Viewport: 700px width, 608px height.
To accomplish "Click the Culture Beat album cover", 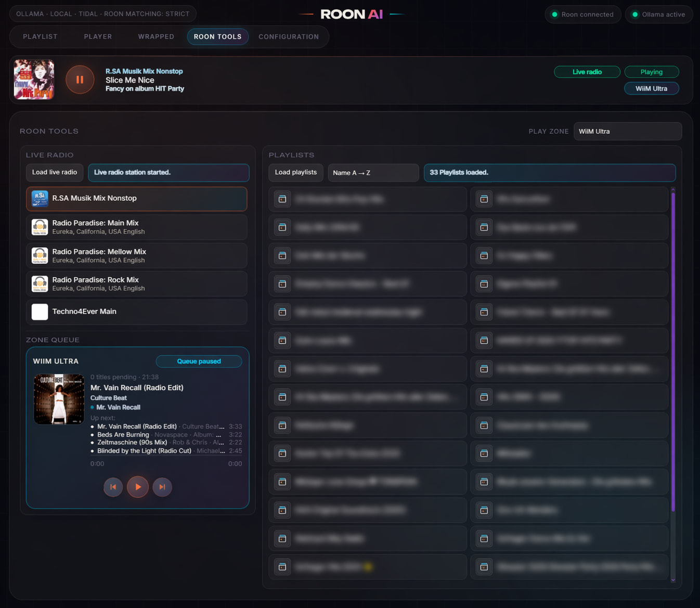I will tap(59, 399).
